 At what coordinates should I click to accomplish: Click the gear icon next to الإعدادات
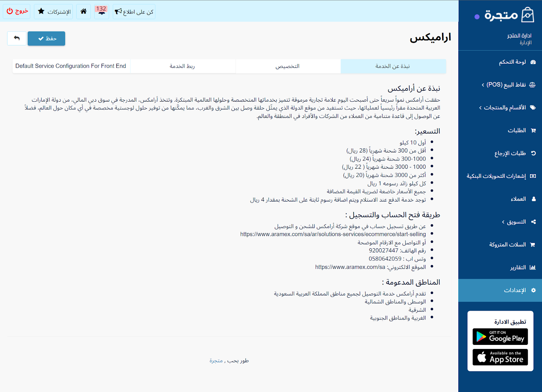point(534,290)
